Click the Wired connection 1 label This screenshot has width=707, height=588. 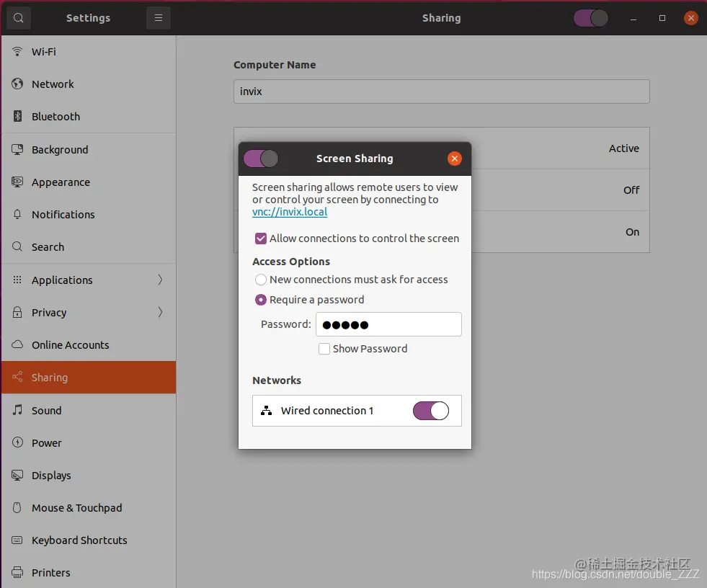(327, 410)
